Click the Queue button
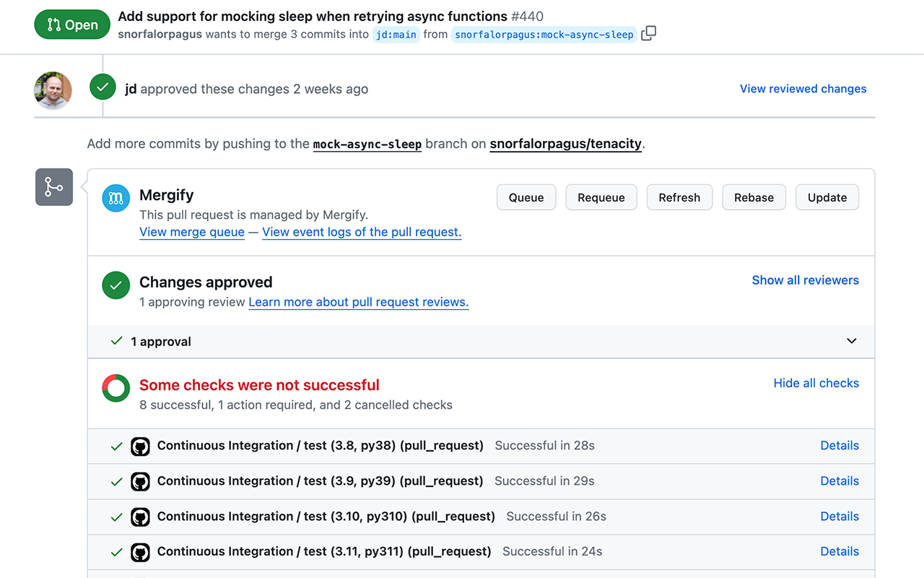924x578 pixels. (526, 197)
